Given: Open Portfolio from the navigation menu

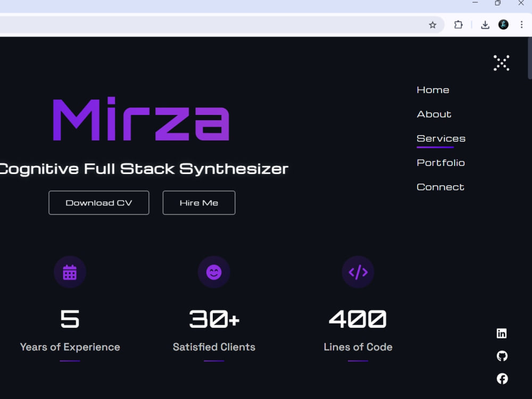Looking at the screenshot, I should pos(440,163).
